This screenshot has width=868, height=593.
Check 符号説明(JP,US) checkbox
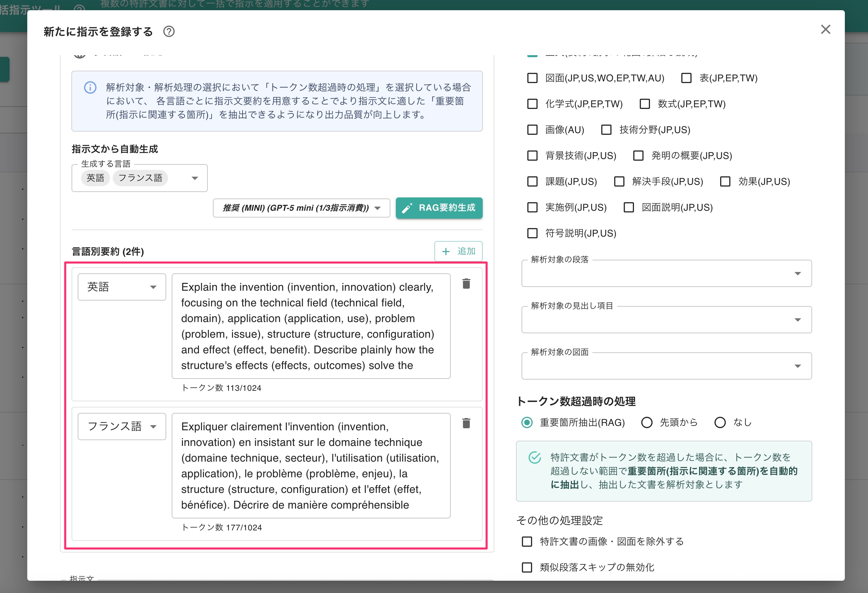(x=532, y=233)
